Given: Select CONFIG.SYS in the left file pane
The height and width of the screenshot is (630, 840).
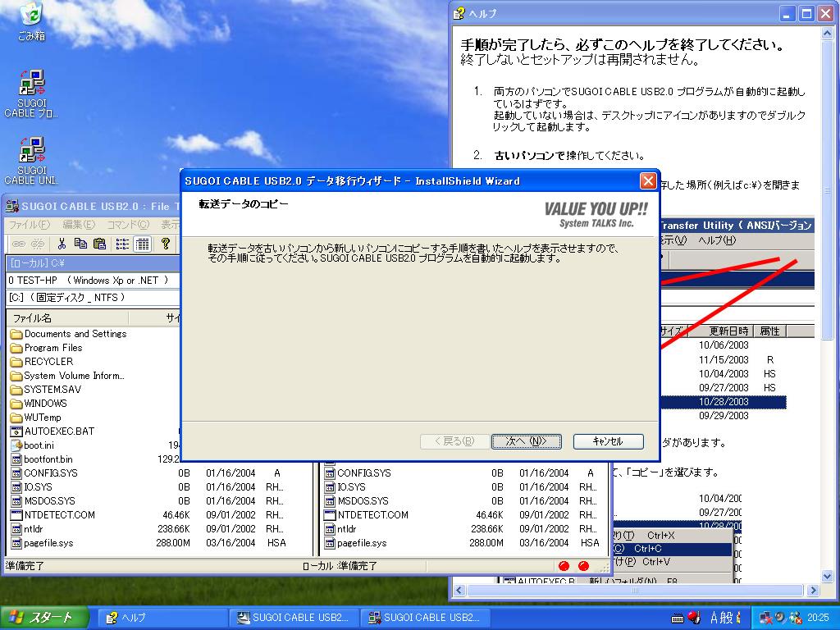Looking at the screenshot, I should [x=44, y=473].
